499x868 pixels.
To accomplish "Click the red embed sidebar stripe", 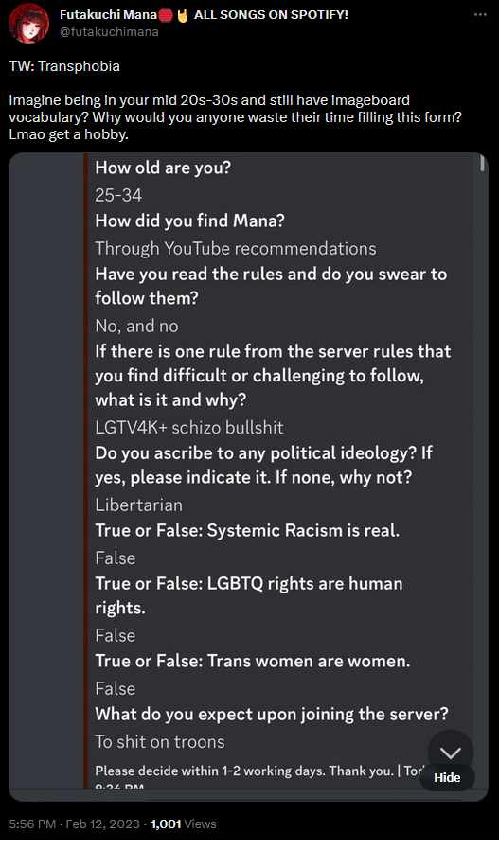I will (x=86, y=470).
